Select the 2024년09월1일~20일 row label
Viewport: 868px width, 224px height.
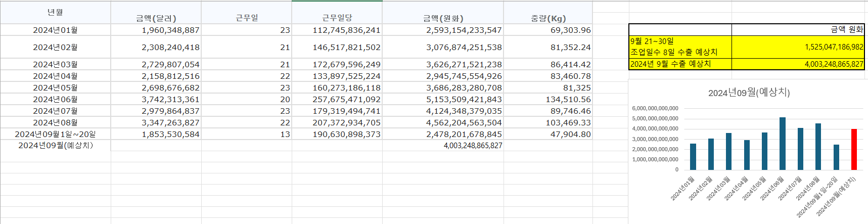point(56,134)
